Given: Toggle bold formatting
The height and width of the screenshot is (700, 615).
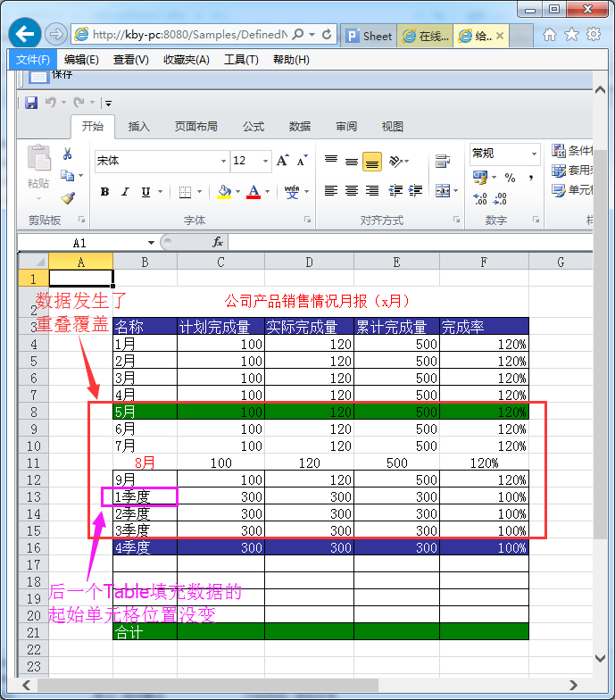Looking at the screenshot, I should 104,192.
